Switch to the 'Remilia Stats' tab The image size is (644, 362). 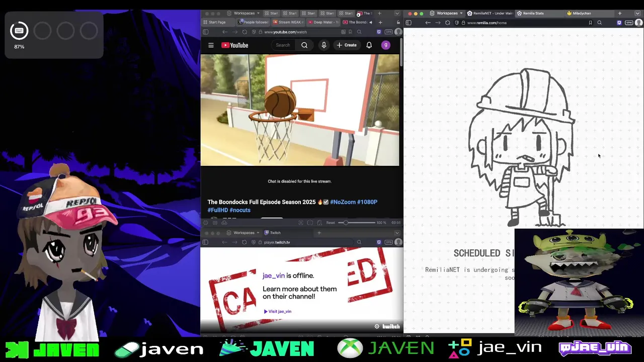[x=539, y=13]
